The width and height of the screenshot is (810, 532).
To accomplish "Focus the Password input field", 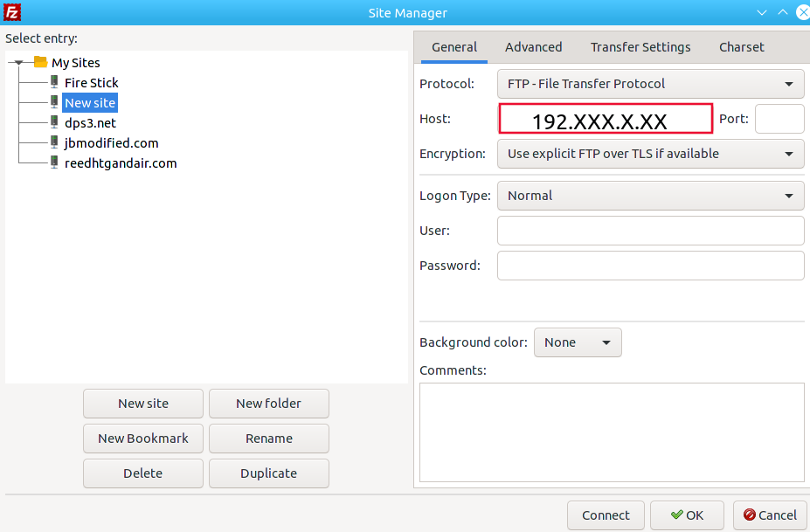I will point(650,266).
